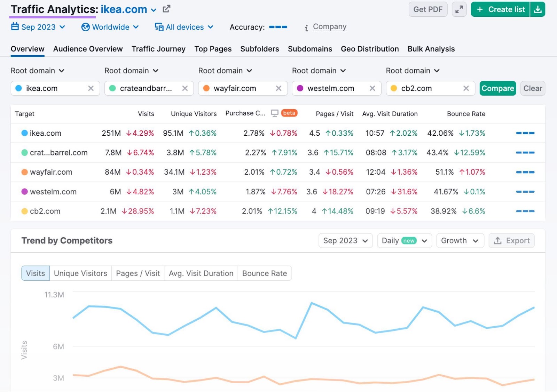Switch chart metric to Unique Visitors
Viewport: 557px width, 392px height.
pyautogui.click(x=80, y=273)
